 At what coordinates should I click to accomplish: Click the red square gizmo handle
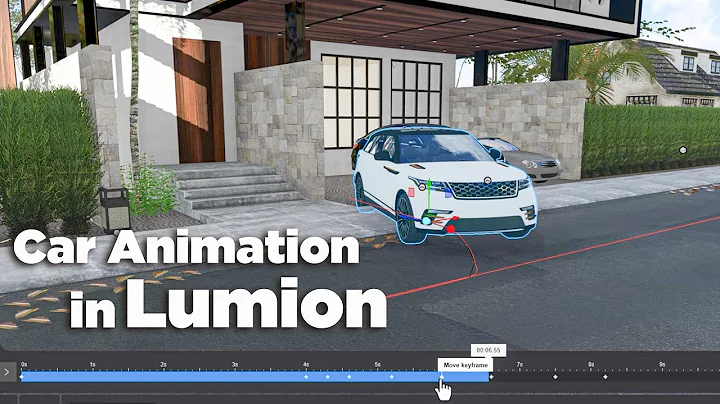pyautogui.click(x=411, y=192)
